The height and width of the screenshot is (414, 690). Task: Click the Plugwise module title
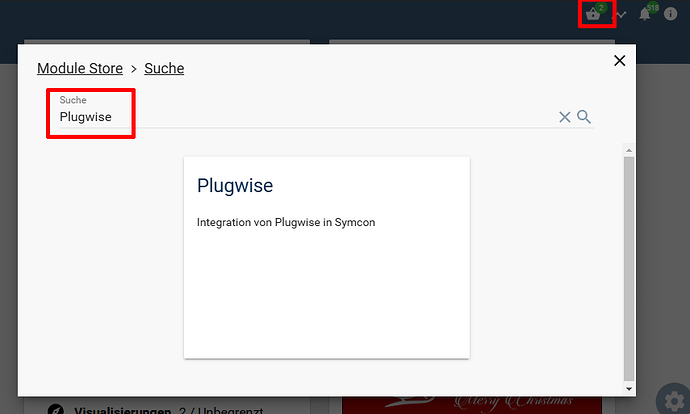point(235,185)
